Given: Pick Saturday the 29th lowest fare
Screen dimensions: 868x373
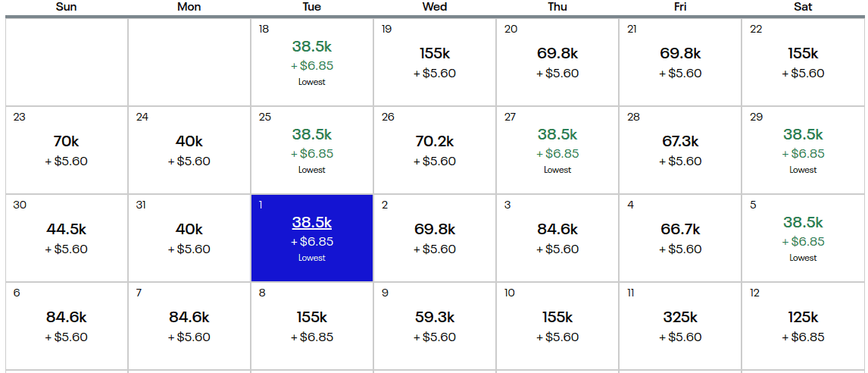Looking at the screenshot, I should pos(803,150).
